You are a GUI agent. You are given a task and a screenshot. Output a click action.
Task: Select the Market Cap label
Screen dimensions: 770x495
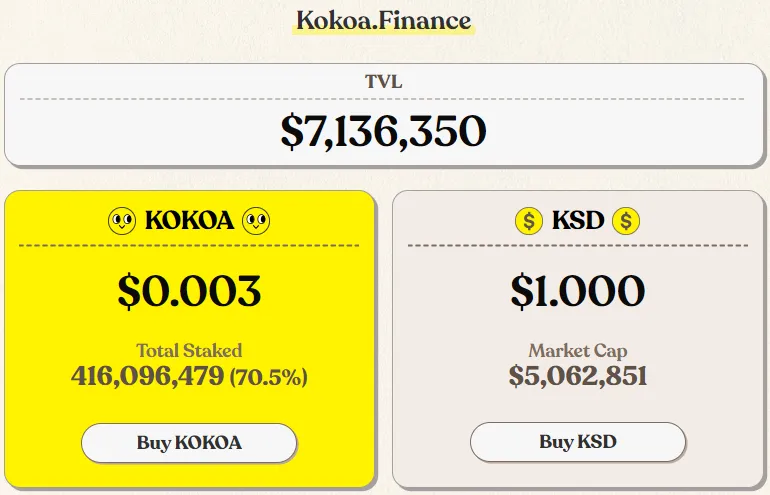pyautogui.click(x=577, y=350)
